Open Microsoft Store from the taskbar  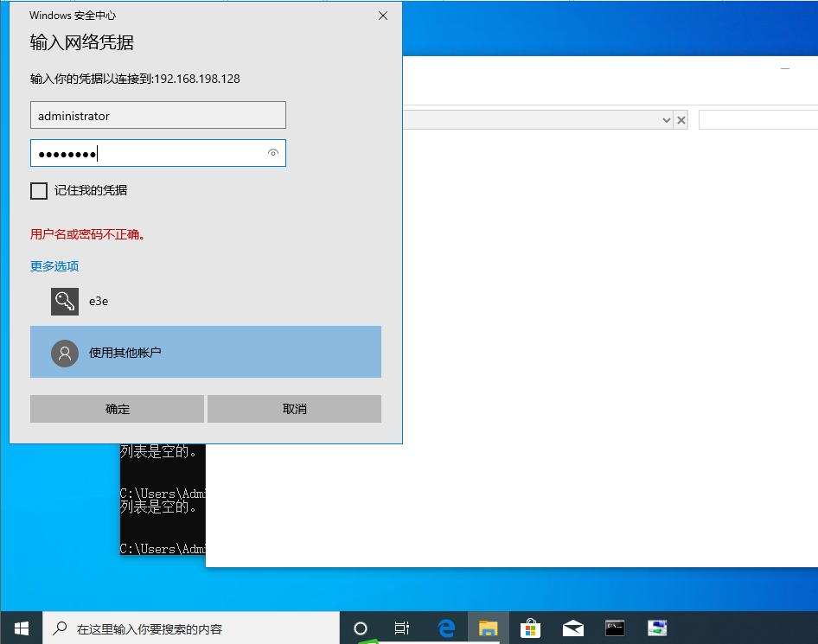531,628
